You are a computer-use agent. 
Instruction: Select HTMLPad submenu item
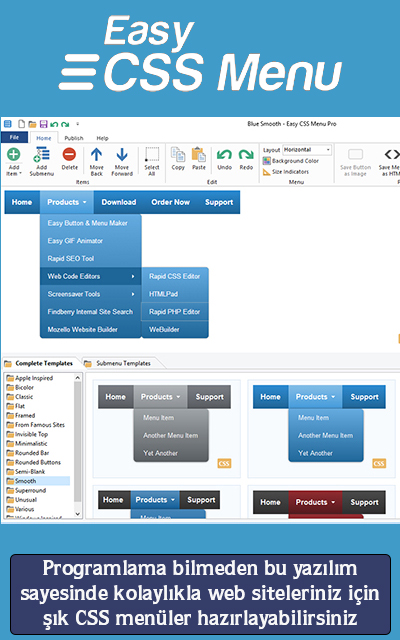[175, 294]
